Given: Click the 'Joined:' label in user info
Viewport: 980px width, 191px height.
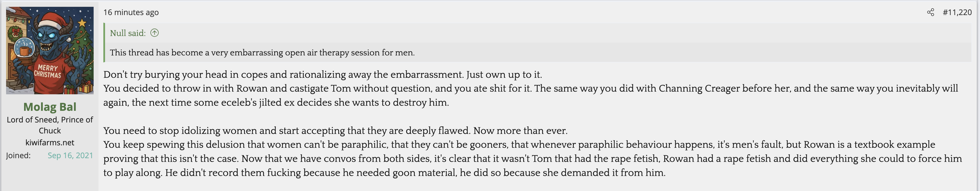Looking at the screenshot, I should point(18,156).
